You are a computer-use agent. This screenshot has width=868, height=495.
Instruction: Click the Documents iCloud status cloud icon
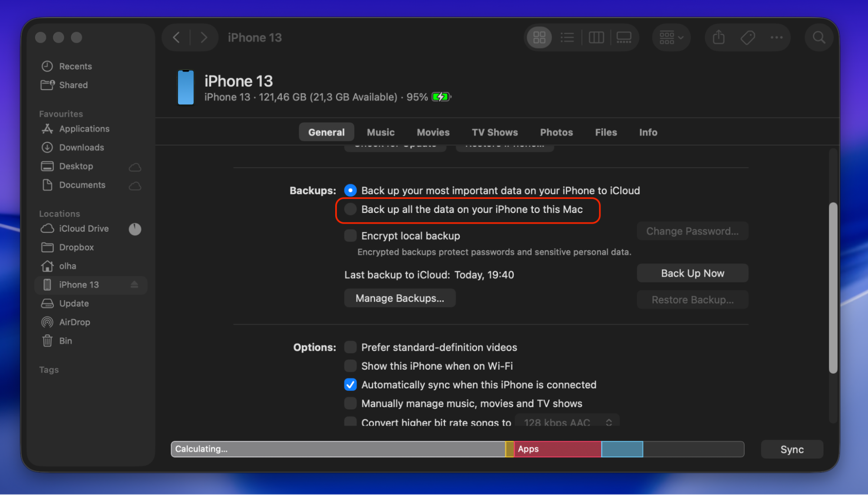135,186
